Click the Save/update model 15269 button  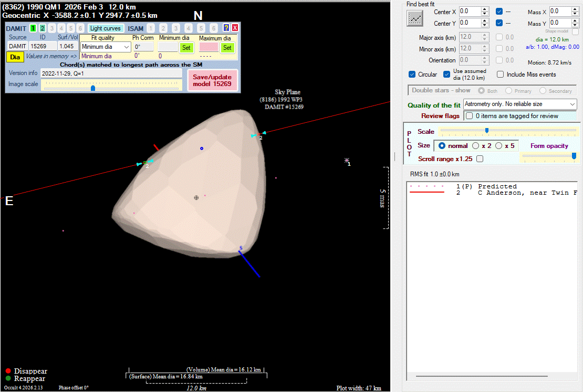(212, 80)
